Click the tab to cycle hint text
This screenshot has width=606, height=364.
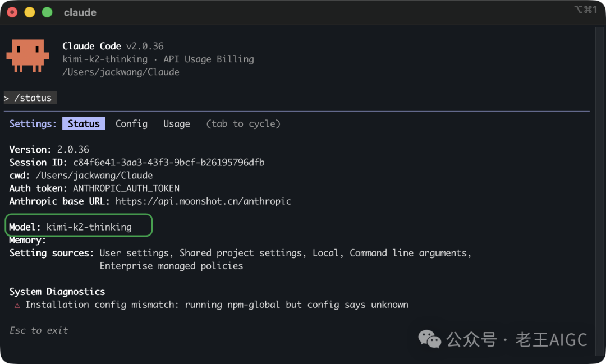point(243,123)
